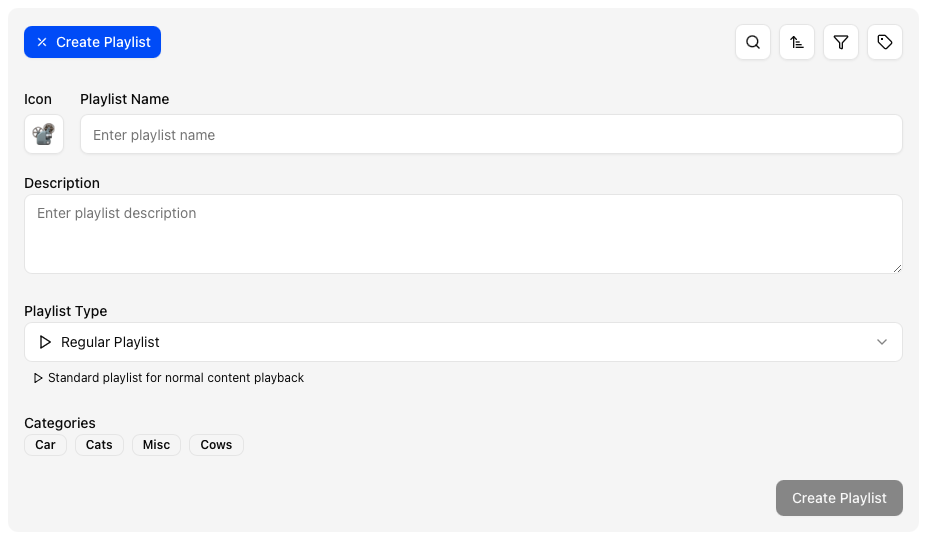
Task: Click the search magnifier icon
Action: 753,42
